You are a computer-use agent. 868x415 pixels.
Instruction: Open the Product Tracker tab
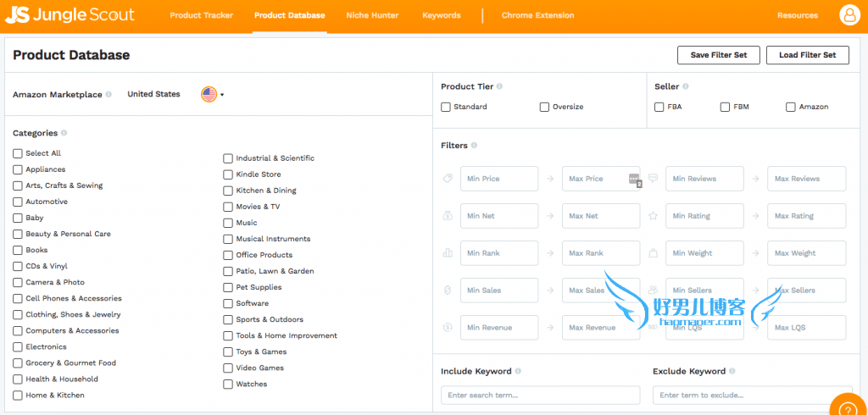coord(202,15)
